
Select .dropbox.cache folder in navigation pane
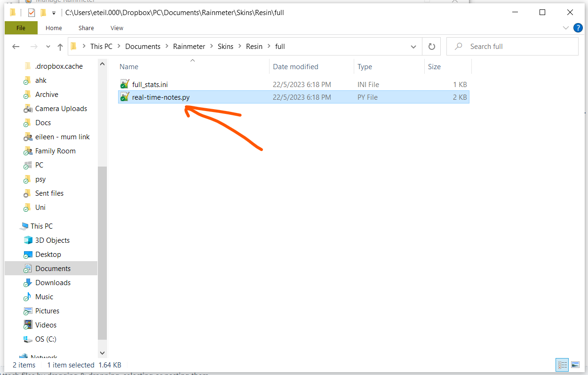(x=59, y=66)
